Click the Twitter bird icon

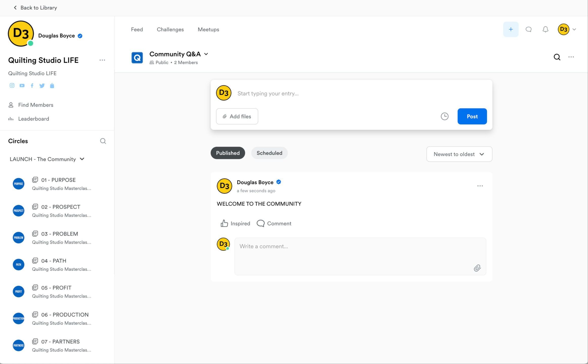point(42,85)
